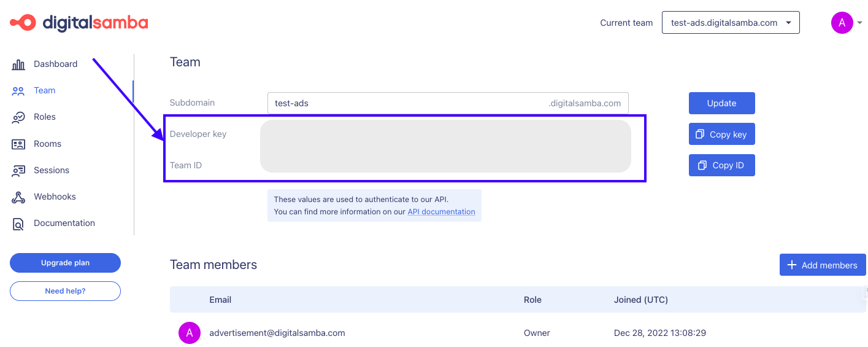This screenshot has height=347, width=868.
Task: Click the Update button
Action: pos(721,103)
